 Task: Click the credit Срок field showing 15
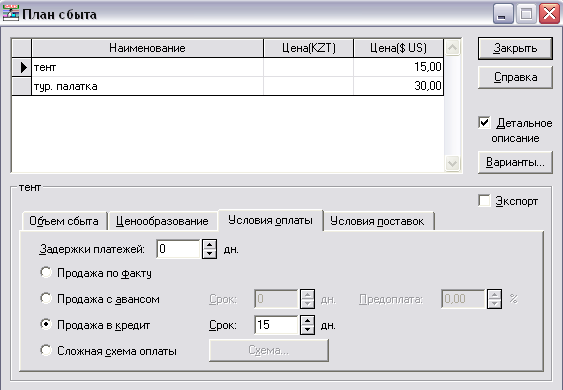tap(276, 325)
